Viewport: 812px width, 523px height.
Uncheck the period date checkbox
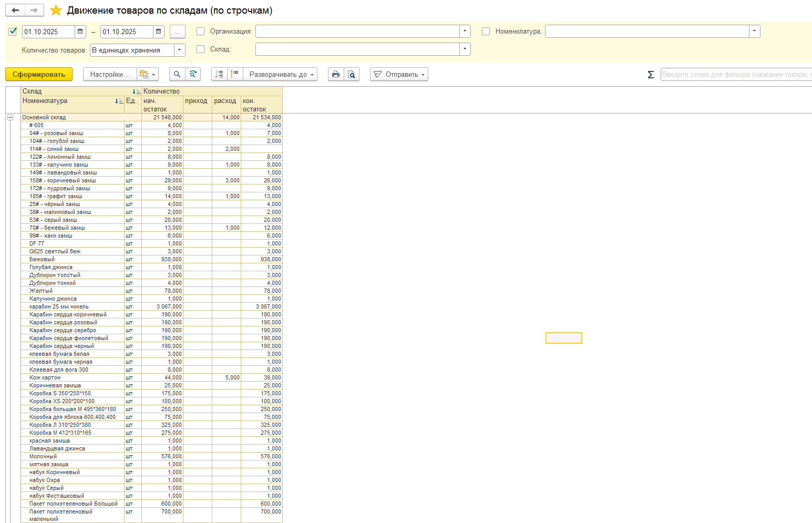coord(13,32)
